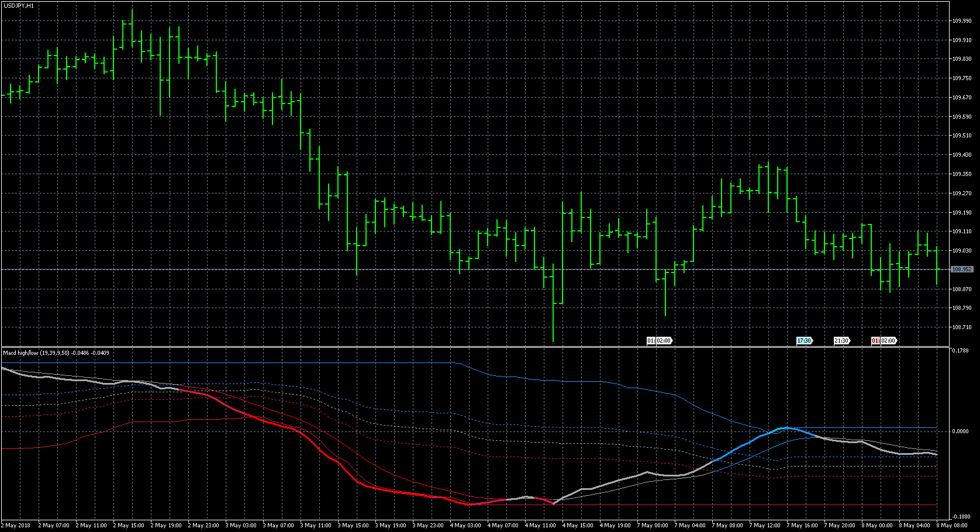This screenshot has height=532, width=980.
Task: Click the 0.0000 indicator scale label
Action: (x=961, y=431)
